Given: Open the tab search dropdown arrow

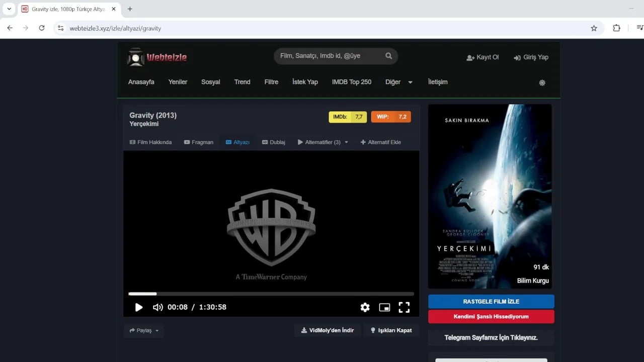Looking at the screenshot, I should pos(9,9).
